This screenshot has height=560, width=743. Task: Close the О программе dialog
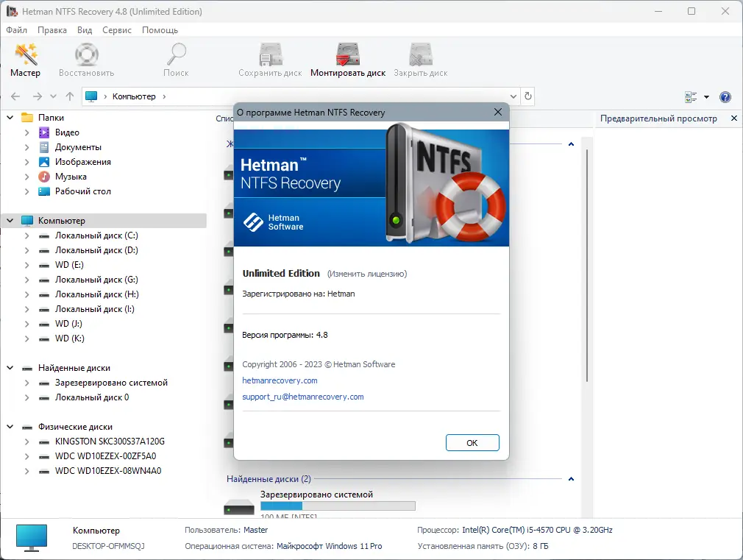(x=497, y=112)
